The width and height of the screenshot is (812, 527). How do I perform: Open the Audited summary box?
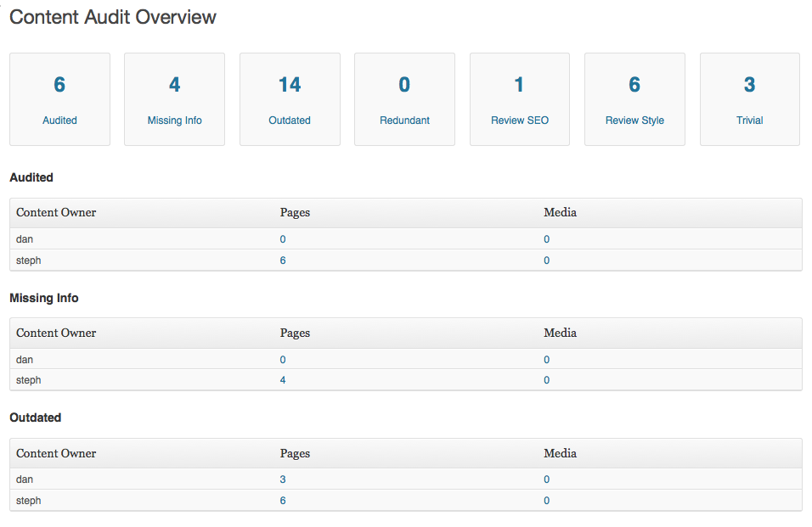pos(59,99)
